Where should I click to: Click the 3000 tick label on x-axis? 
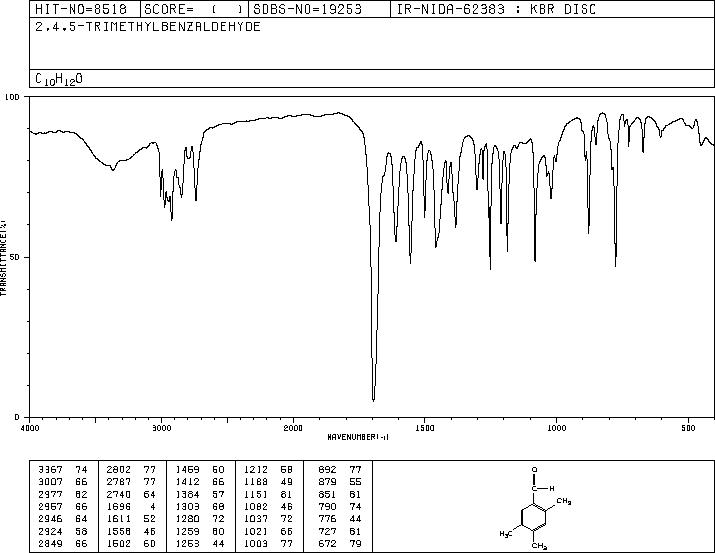tap(161, 428)
